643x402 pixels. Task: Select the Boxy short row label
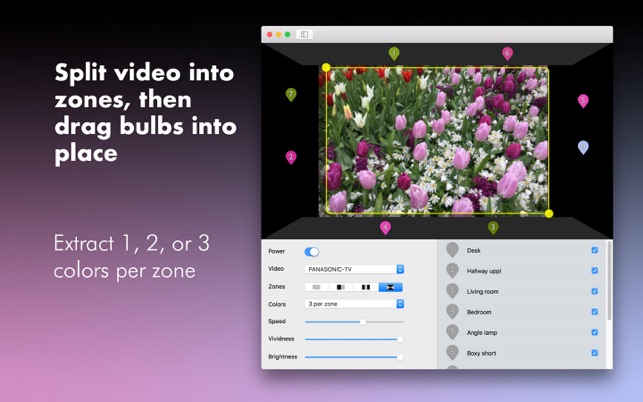click(481, 353)
